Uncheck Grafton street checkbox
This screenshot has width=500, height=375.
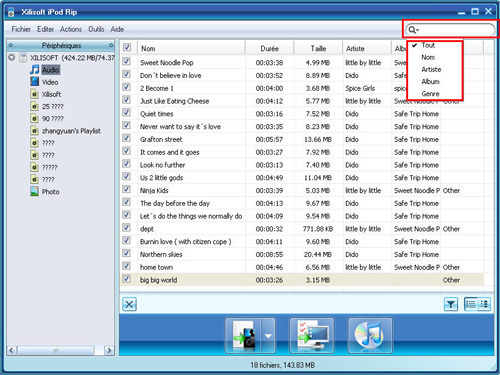[x=126, y=138]
